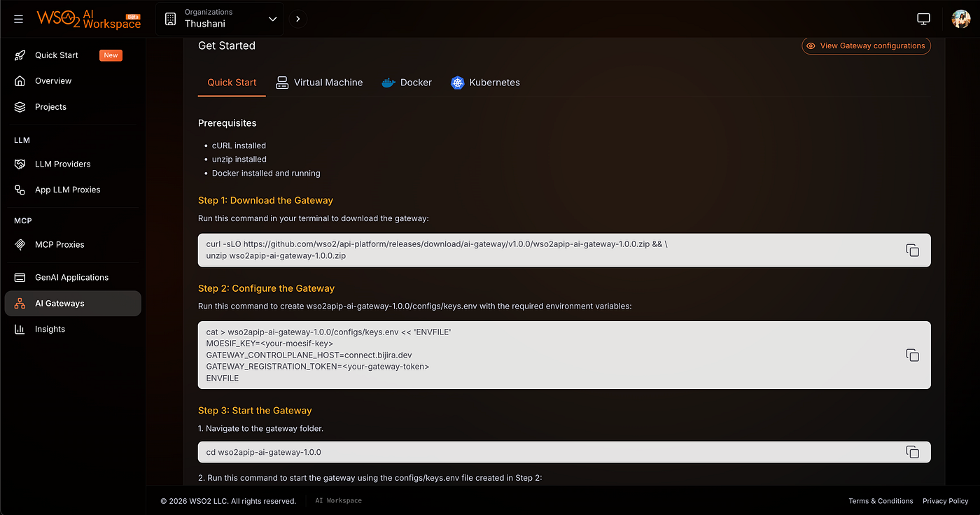This screenshot has width=980, height=515.
Task: Click the eye icon in View Gateway configurations
Action: point(811,46)
